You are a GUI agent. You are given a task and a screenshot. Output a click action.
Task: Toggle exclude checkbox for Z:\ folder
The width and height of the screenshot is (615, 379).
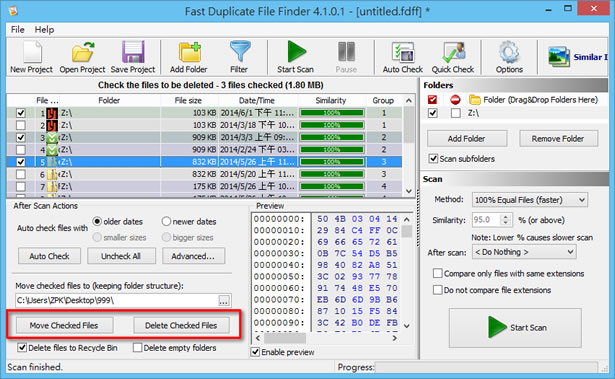click(x=455, y=113)
